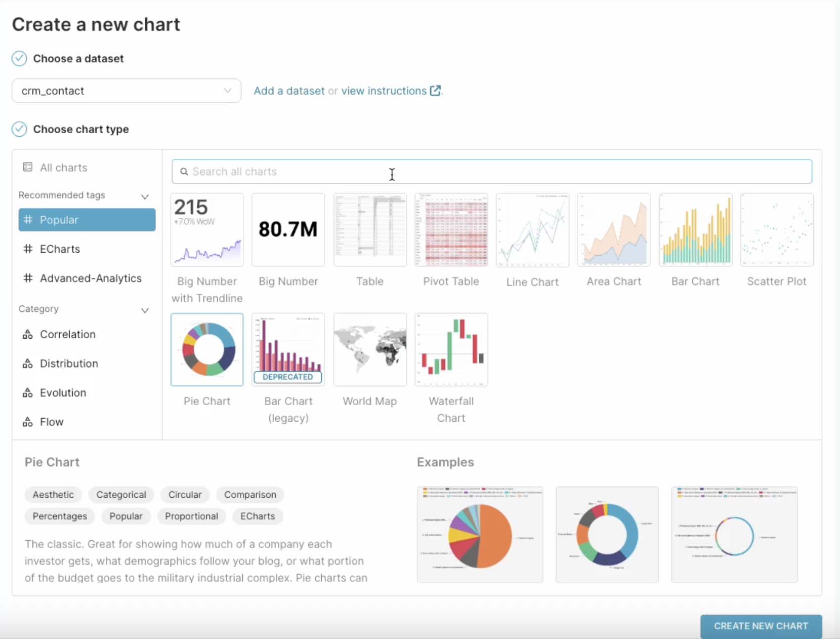840x639 pixels.
Task: Select the World Map chart type
Action: [x=370, y=349]
